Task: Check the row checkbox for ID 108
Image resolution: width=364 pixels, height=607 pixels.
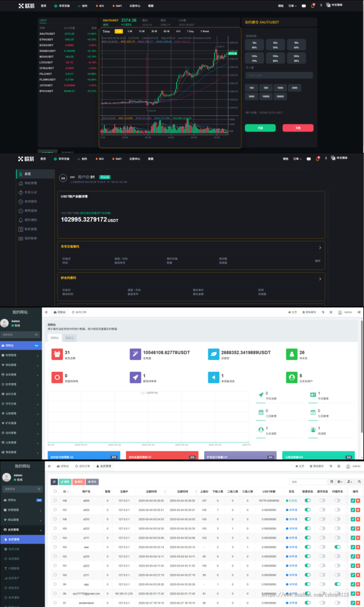Action: pos(55,500)
